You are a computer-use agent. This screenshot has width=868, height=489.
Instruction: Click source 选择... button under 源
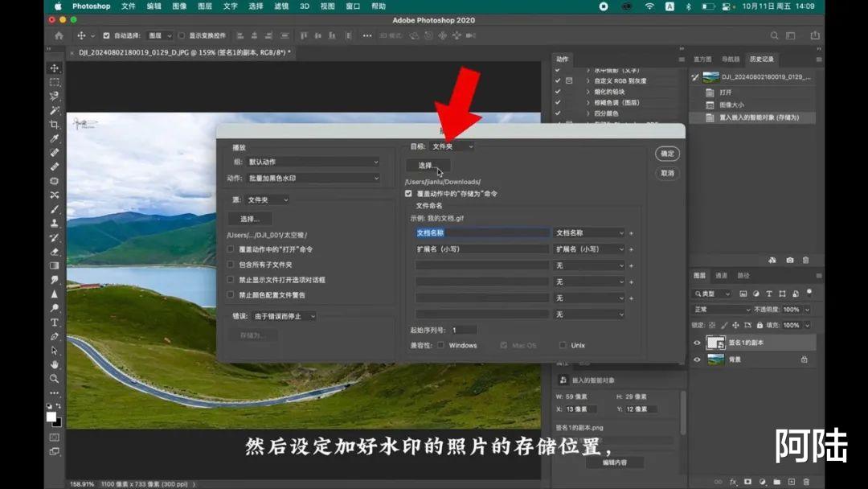[250, 220]
